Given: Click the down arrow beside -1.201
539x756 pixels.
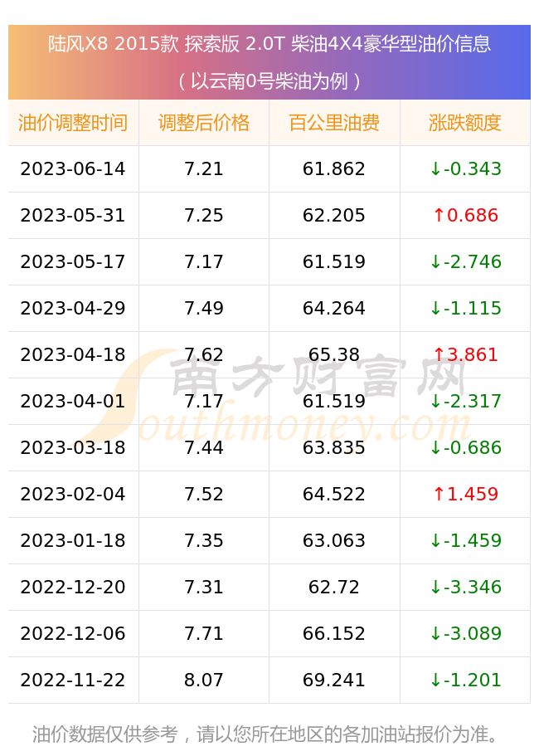Looking at the screenshot, I should point(435,680).
